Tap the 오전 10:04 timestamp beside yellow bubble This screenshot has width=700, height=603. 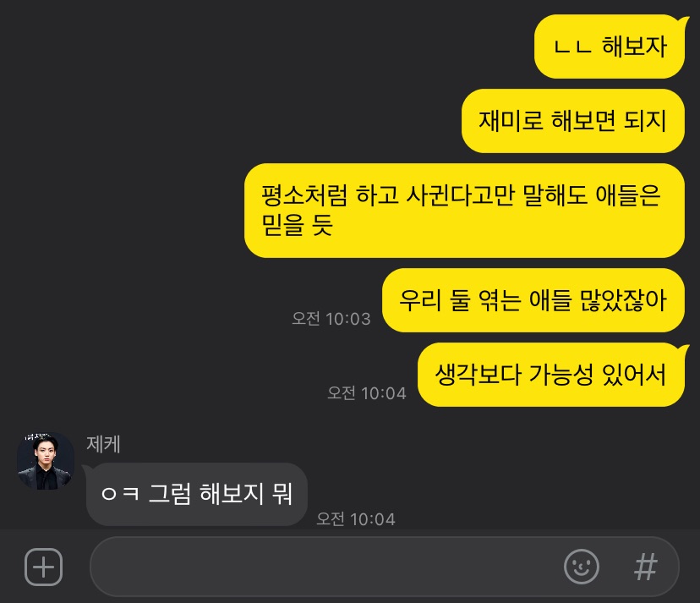tap(367, 393)
